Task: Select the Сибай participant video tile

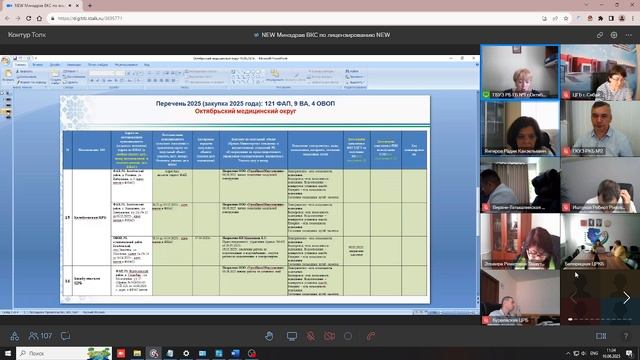Action: pos(600,72)
